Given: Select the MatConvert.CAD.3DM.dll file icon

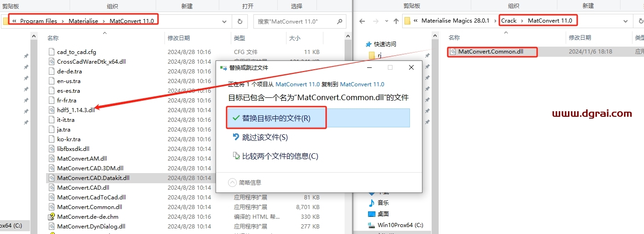Looking at the screenshot, I should coord(52,168).
